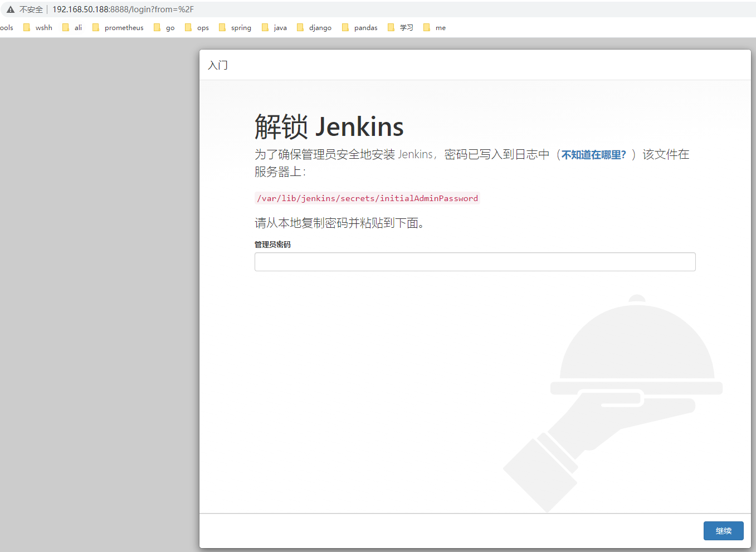Click the not-secure warning triangle icon
756x552 pixels.
tap(11, 9)
